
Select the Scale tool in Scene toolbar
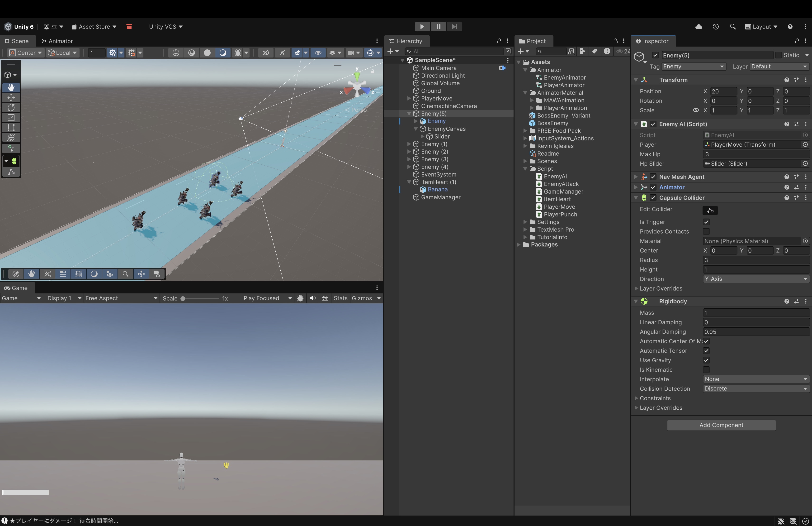pyautogui.click(x=11, y=118)
